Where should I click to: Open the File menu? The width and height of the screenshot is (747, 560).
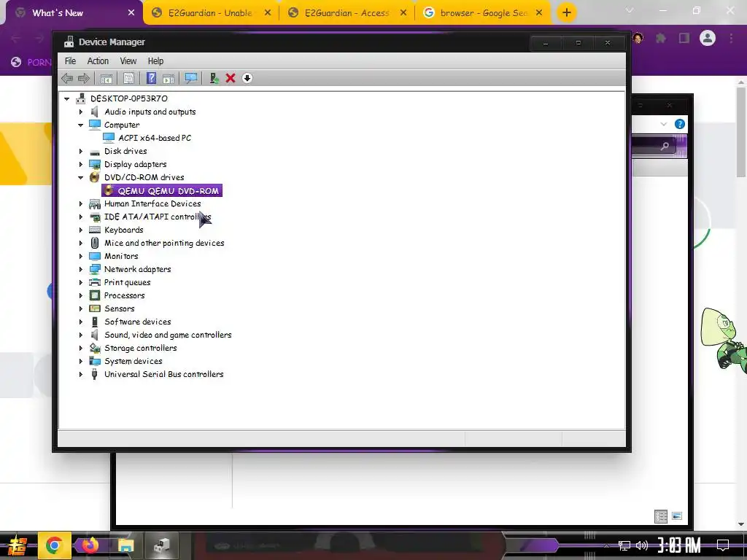click(x=70, y=61)
